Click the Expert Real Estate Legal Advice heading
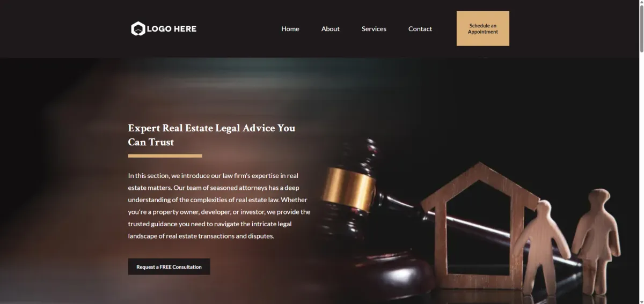This screenshot has height=304, width=644. coord(211,135)
